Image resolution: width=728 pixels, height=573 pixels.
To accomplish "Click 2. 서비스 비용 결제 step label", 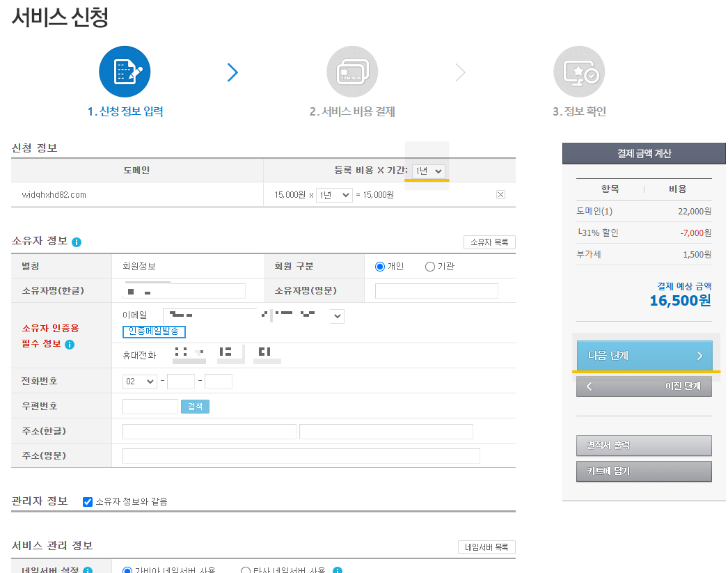I will click(x=352, y=111).
